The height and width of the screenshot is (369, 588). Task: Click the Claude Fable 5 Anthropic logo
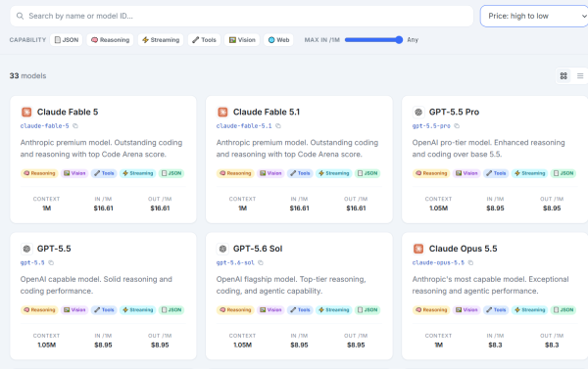click(x=26, y=112)
